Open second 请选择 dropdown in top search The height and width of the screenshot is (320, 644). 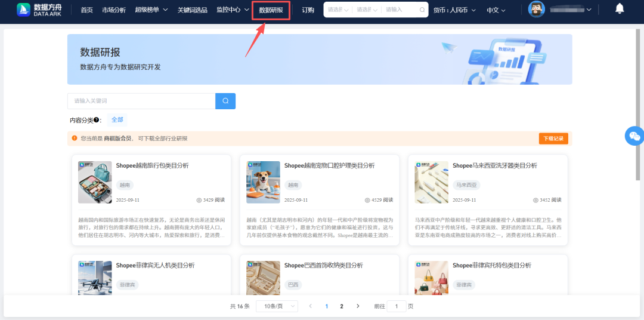(x=367, y=10)
